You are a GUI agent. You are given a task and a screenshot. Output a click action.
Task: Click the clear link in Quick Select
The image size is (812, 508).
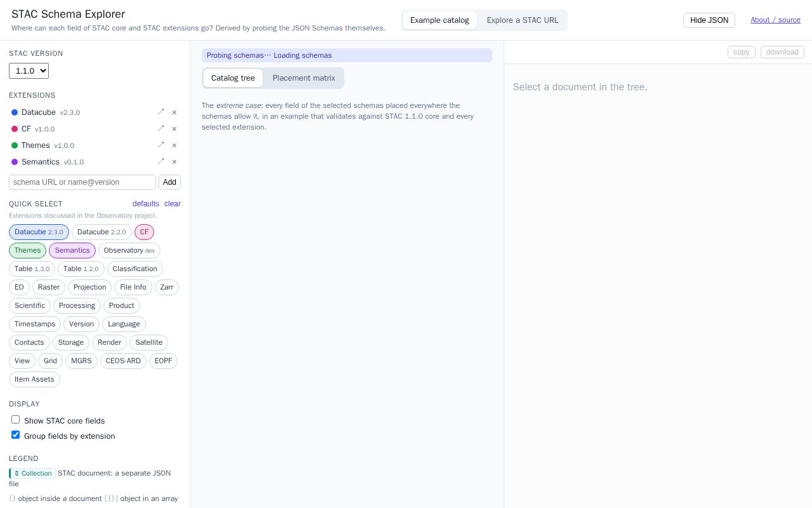[x=173, y=204]
